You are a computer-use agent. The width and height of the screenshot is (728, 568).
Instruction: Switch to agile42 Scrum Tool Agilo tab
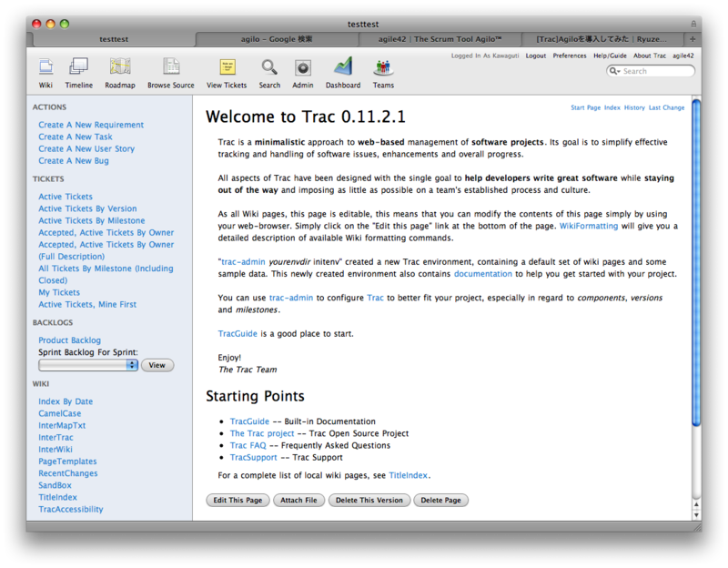(440, 39)
